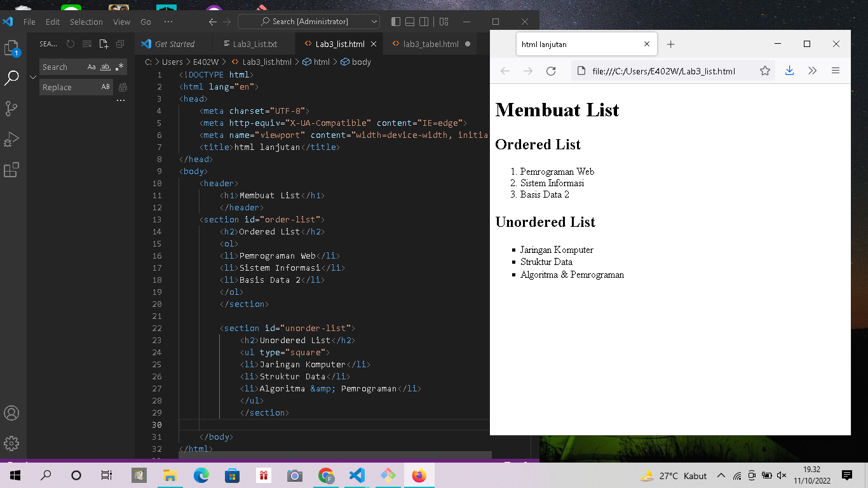Viewport: 868px width, 488px height.
Task: Enable Match Whole Word option
Action: click(105, 67)
